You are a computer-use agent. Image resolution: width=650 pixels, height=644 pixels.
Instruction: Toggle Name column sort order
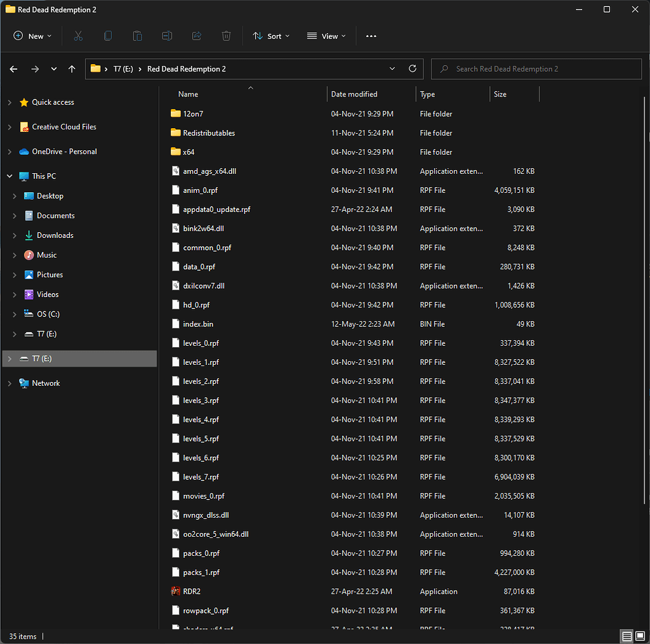pyautogui.click(x=188, y=94)
